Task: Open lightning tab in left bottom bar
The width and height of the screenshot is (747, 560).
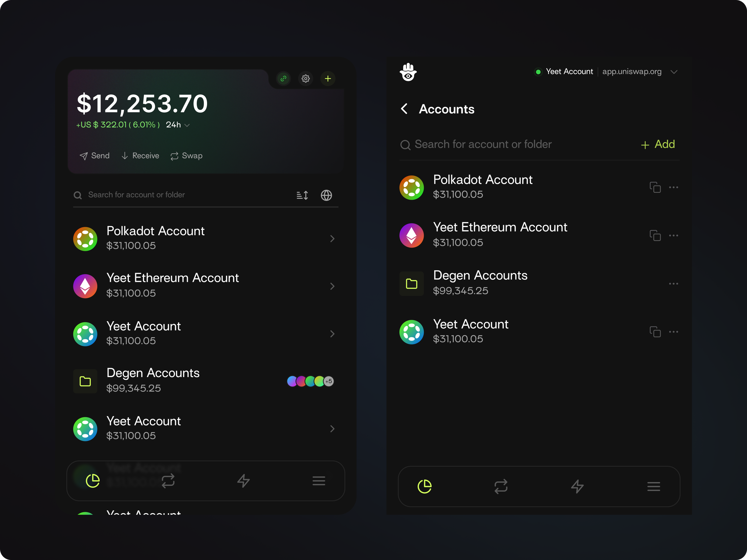Action: [243, 481]
